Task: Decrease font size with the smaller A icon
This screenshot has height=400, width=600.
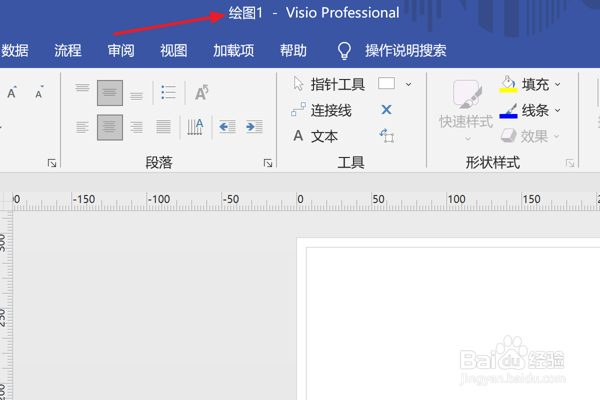Action: click(x=39, y=93)
